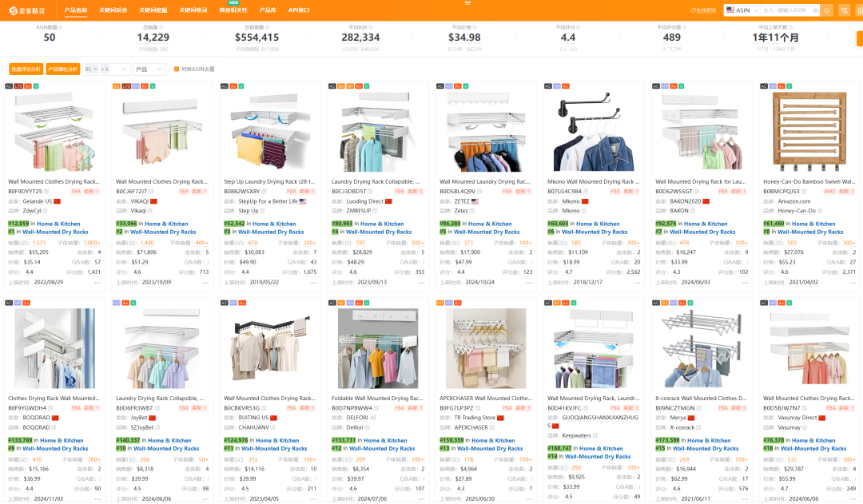Toggle the 列表ASIN去重 checkbox

coord(177,69)
